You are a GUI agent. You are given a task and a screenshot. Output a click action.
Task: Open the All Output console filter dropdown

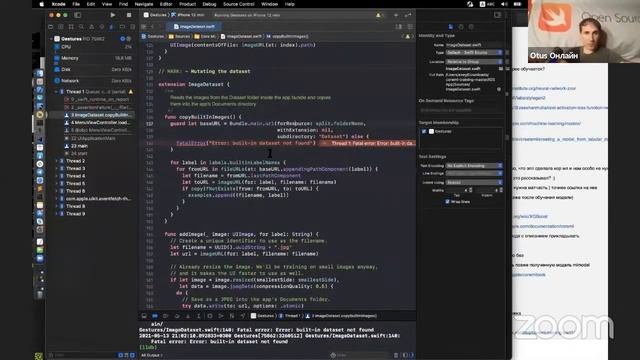click(x=151, y=355)
